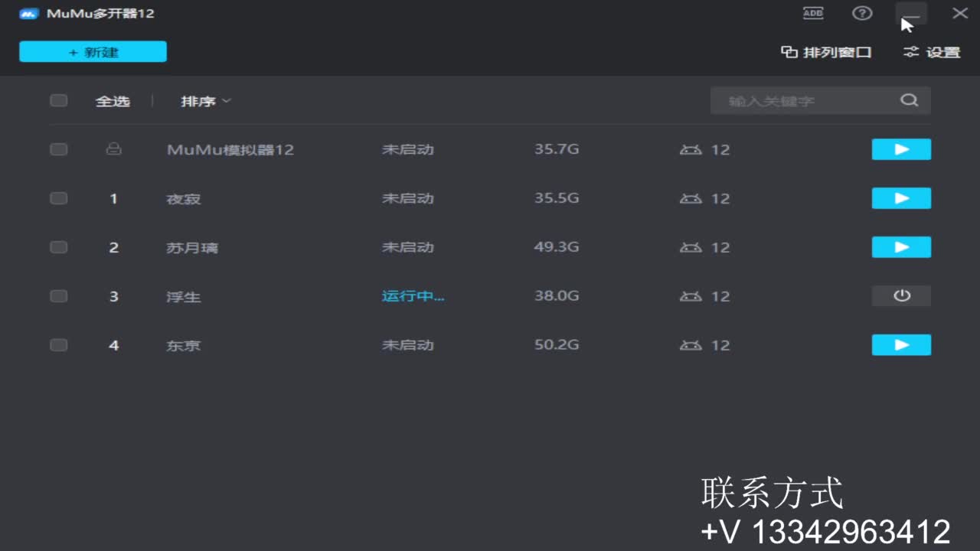Image resolution: width=980 pixels, height=551 pixels.
Task: Select the 夜寂 instance checkbox
Action: pyautogui.click(x=58, y=198)
